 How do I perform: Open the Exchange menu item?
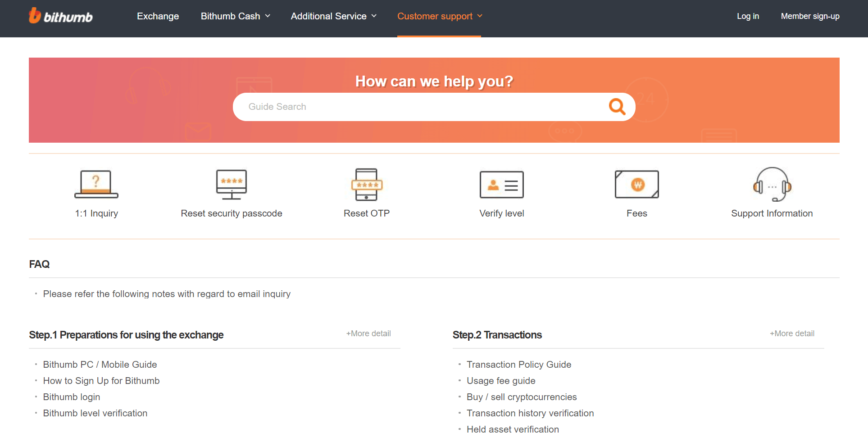tap(158, 16)
